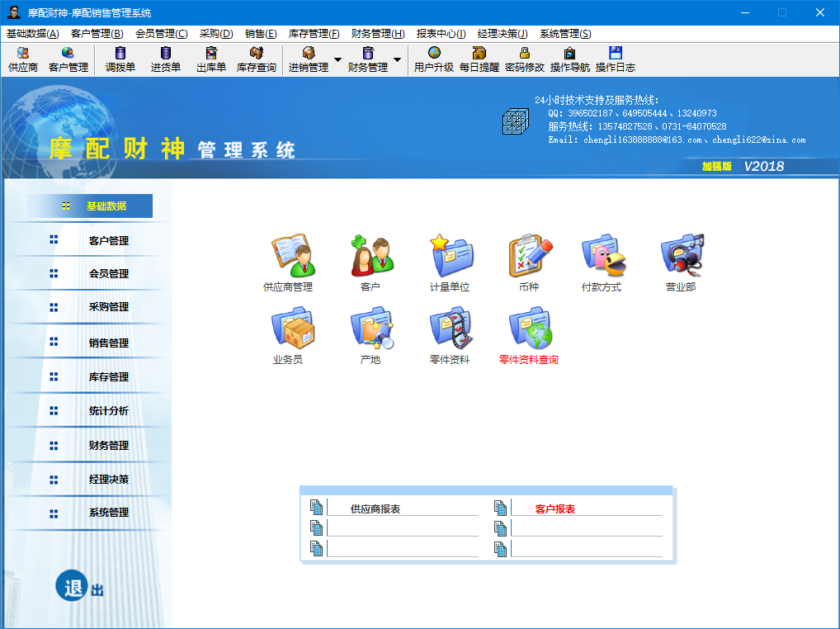Open the 系统管理(S) menu
This screenshot has width=840, height=629.
coord(565,34)
